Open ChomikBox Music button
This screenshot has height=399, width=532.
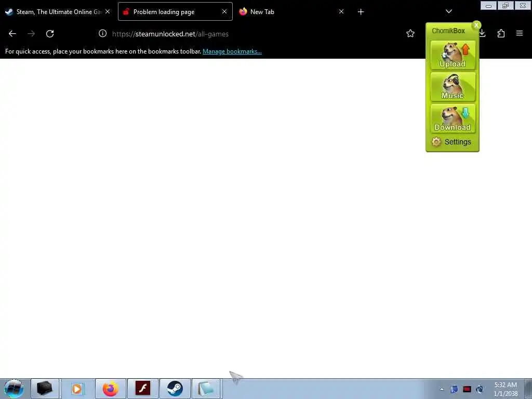click(453, 87)
